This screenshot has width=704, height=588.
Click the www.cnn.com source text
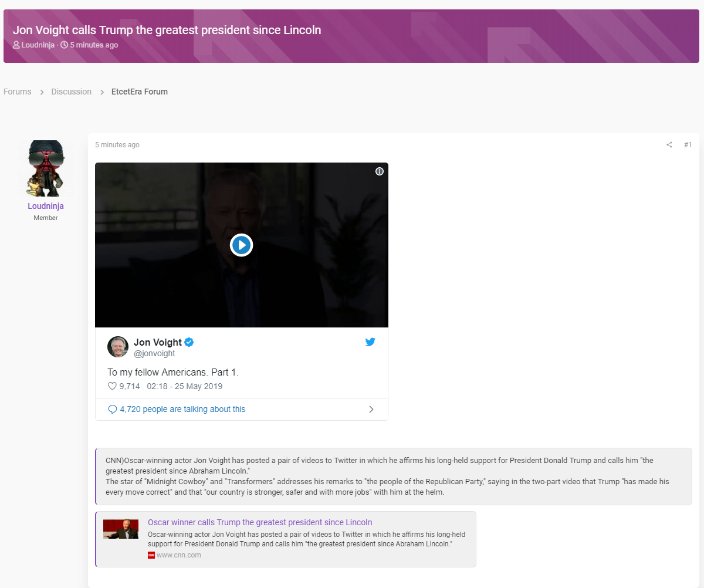tap(179, 555)
